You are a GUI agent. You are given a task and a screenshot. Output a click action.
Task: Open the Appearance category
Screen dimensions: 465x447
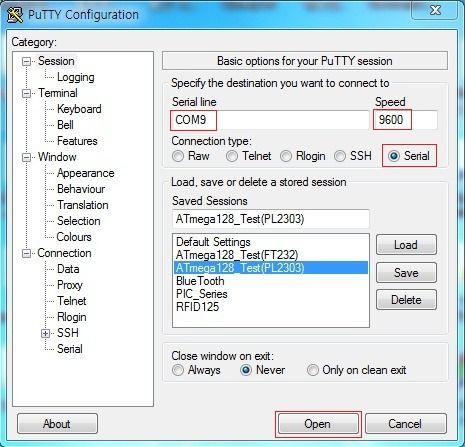(x=86, y=173)
